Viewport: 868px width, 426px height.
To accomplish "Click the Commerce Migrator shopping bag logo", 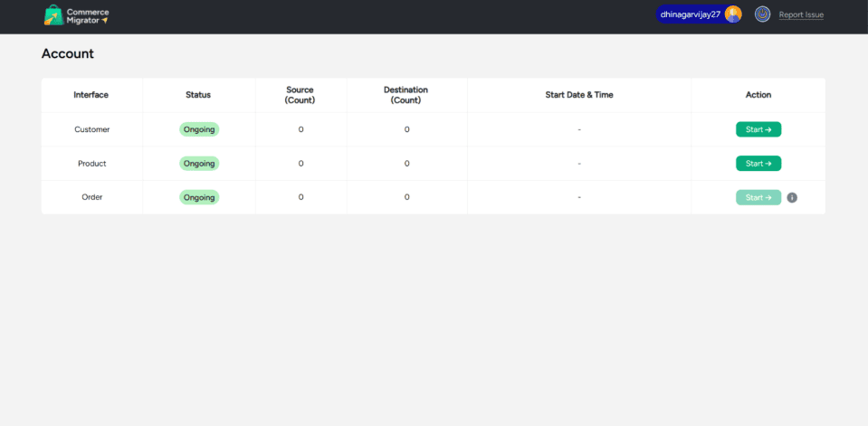I will (x=53, y=15).
